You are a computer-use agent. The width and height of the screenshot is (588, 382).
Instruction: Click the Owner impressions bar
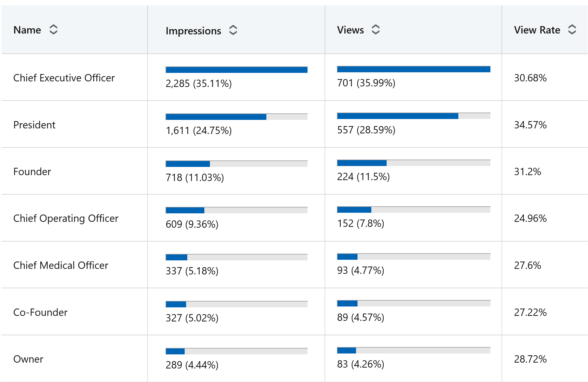pyautogui.click(x=236, y=351)
